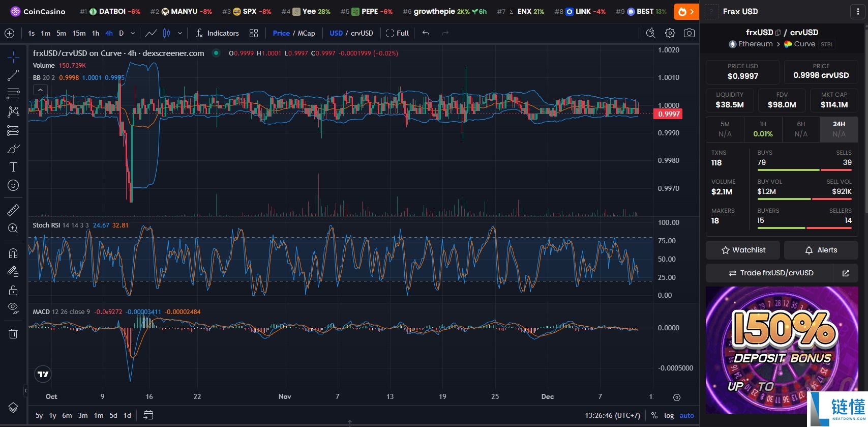The width and height of the screenshot is (868, 427).
Task: Toggle auto scale mode
Action: coord(686,415)
